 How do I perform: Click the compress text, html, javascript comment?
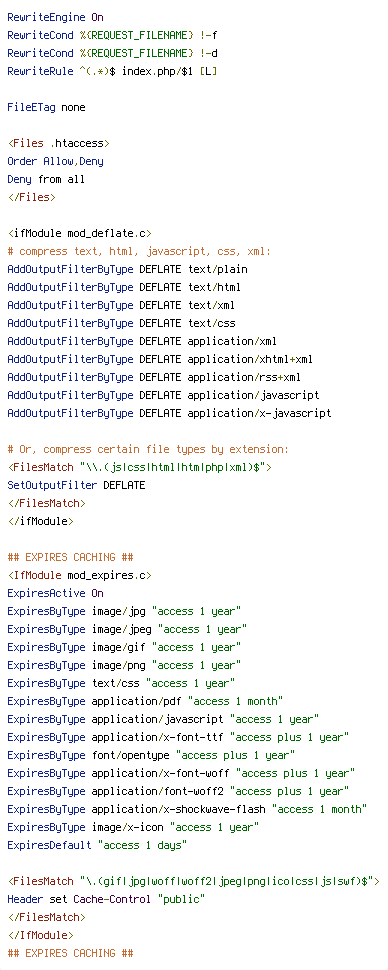pyautogui.click(x=139, y=251)
